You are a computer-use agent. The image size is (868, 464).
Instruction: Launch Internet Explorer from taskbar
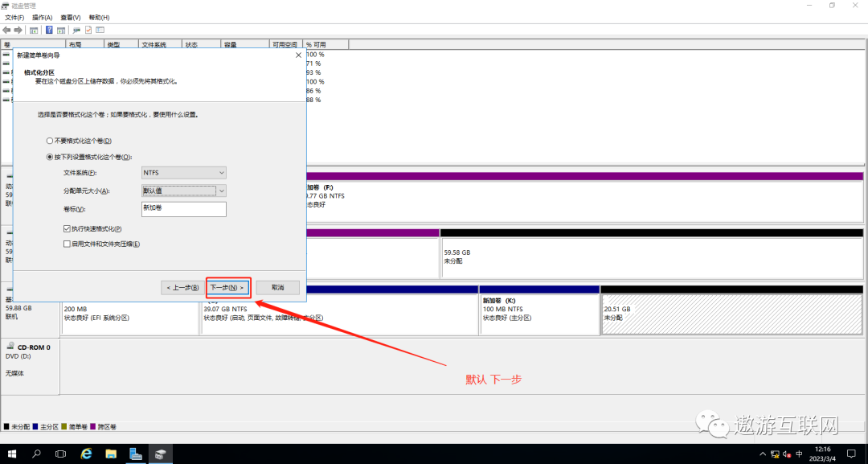[x=86, y=454]
